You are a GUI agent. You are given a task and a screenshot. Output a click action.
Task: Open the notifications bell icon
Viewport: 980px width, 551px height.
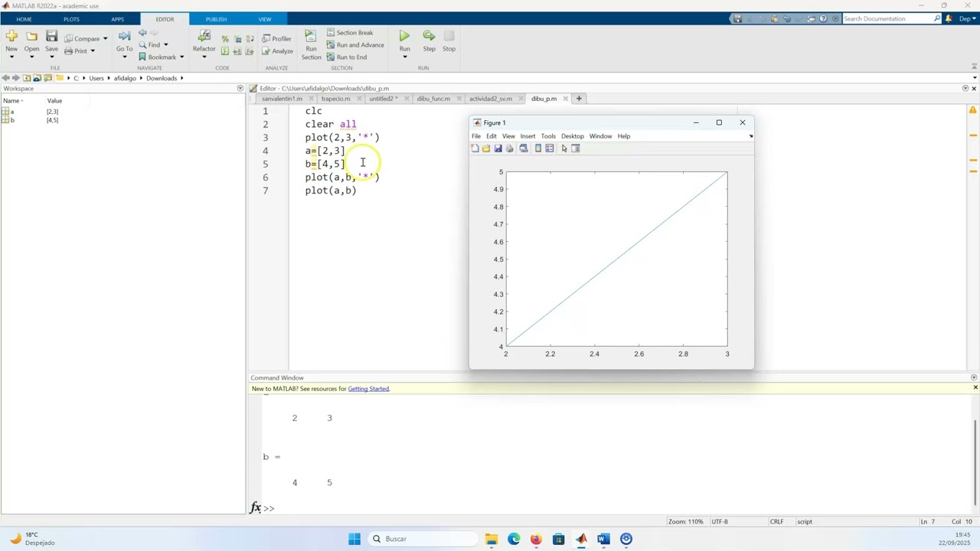(949, 18)
